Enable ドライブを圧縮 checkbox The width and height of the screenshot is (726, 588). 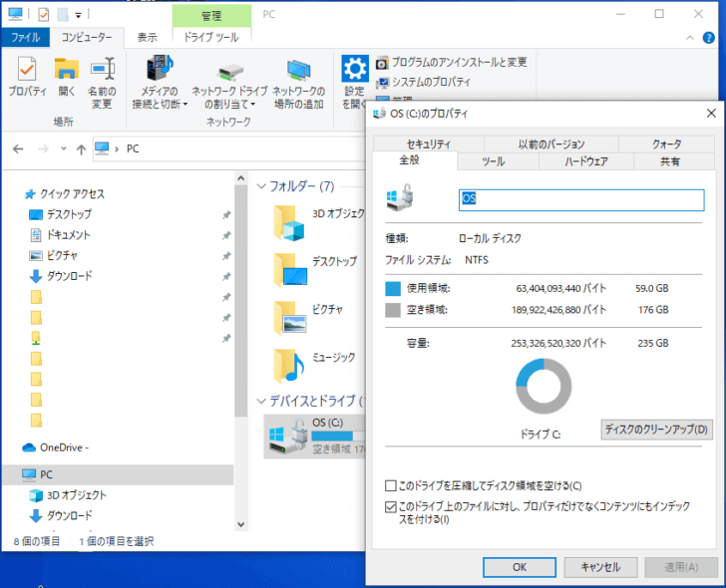coord(390,486)
